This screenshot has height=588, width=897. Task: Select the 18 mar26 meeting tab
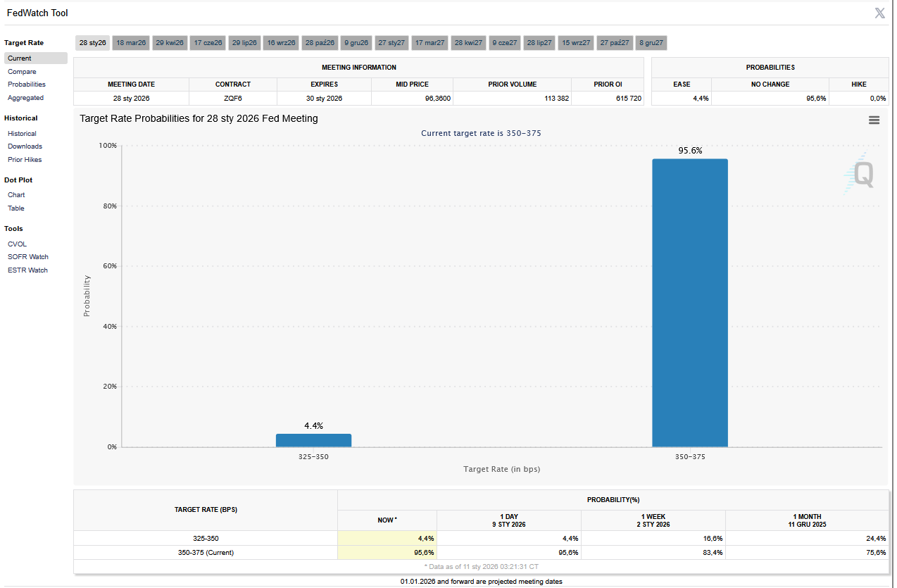click(x=131, y=43)
